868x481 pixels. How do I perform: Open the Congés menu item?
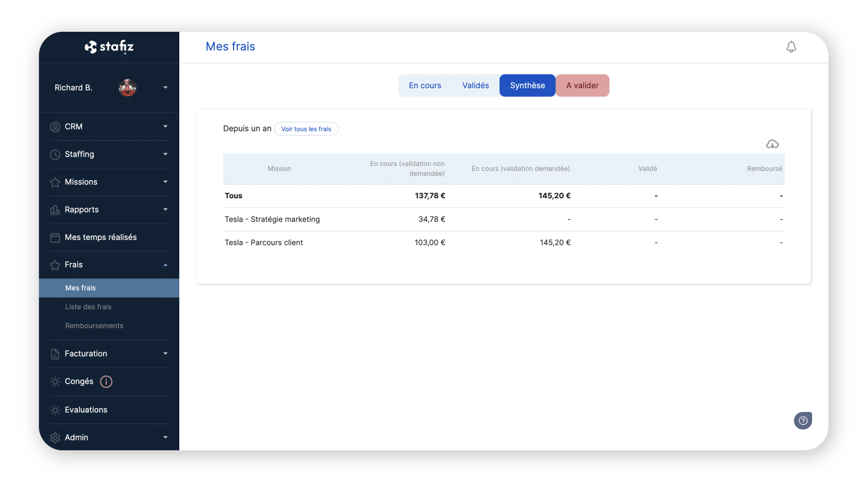(x=79, y=382)
